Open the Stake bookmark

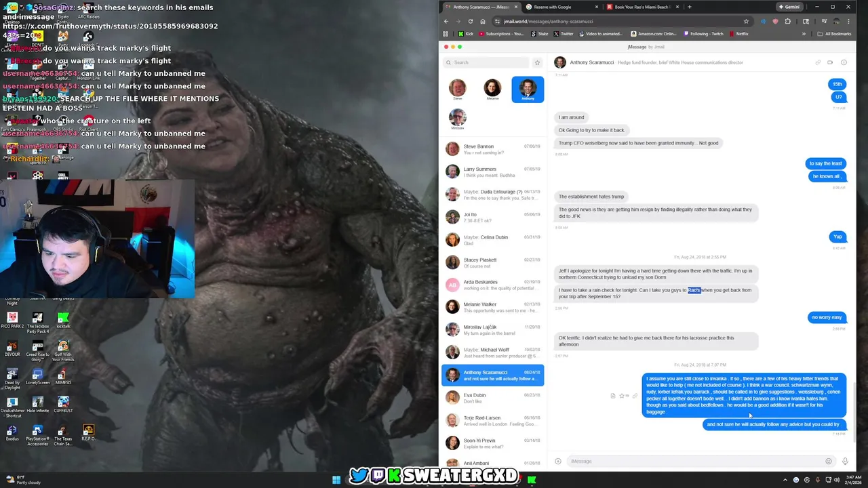pos(538,34)
